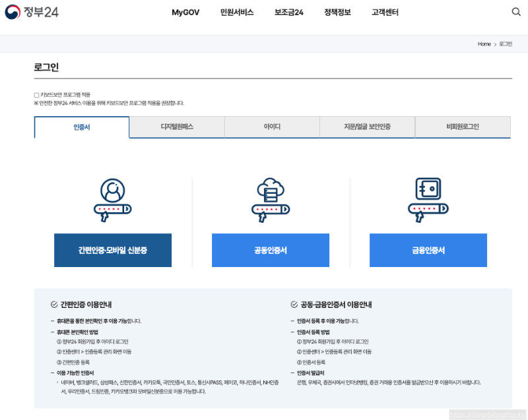The height and width of the screenshot is (420, 528).
Task: Open the MyGOV menu
Action: click(x=185, y=11)
